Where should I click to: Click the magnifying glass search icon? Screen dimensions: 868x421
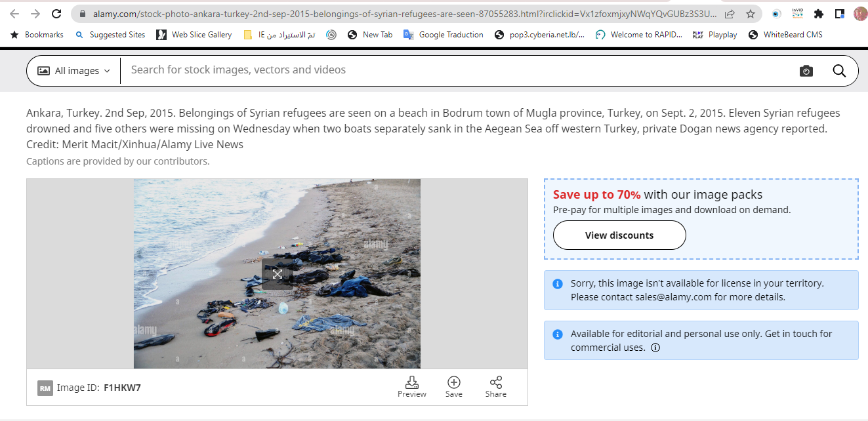pos(839,71)
